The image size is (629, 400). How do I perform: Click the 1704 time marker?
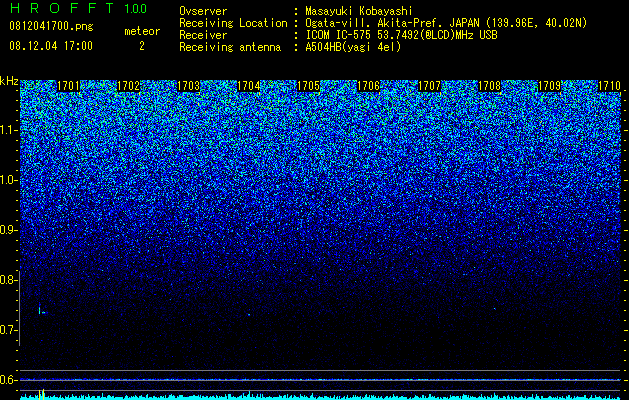point(249,86)
